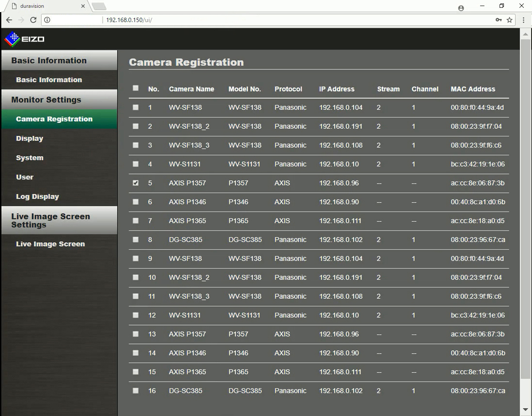Check the box for camera No. 6
Viewport: 532px width, 416px height.
[x=136, y=202]
